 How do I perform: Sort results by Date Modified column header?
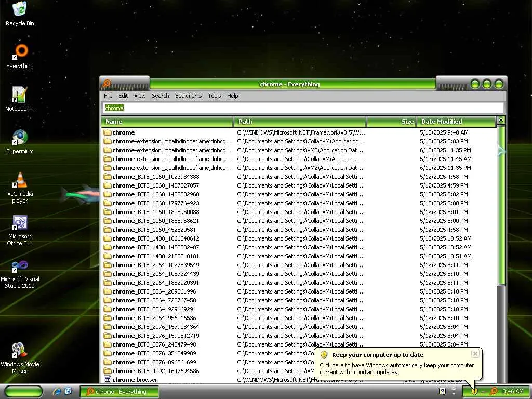[456, 122]
